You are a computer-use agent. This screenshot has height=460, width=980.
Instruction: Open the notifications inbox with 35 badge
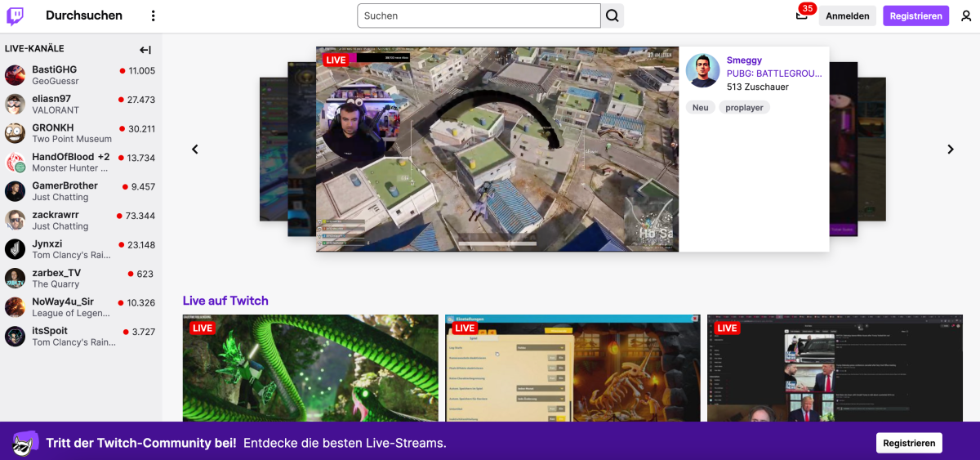coord(802,15)
